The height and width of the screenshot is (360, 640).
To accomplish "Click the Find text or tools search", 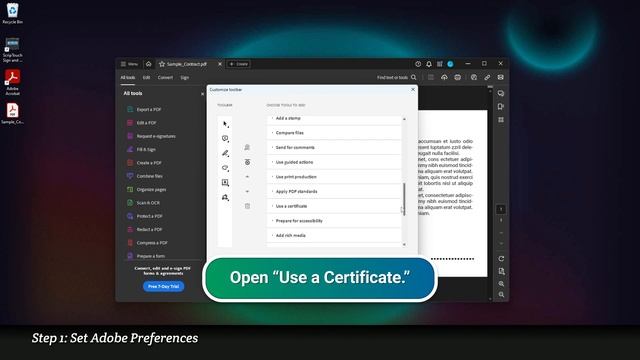I will coord(396,78).
